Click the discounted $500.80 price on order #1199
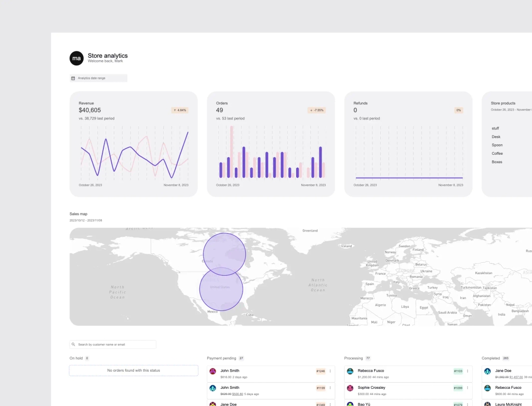532x406 pixels. 237,394
